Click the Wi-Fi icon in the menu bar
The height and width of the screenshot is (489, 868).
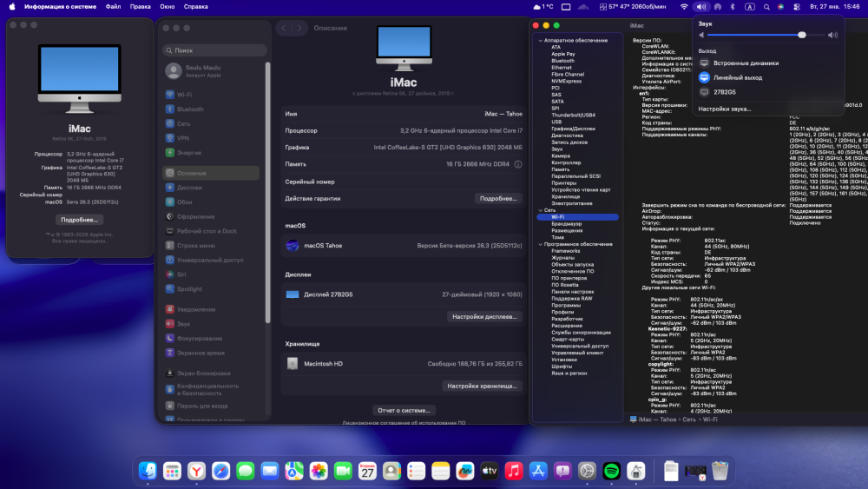(684, 7)
